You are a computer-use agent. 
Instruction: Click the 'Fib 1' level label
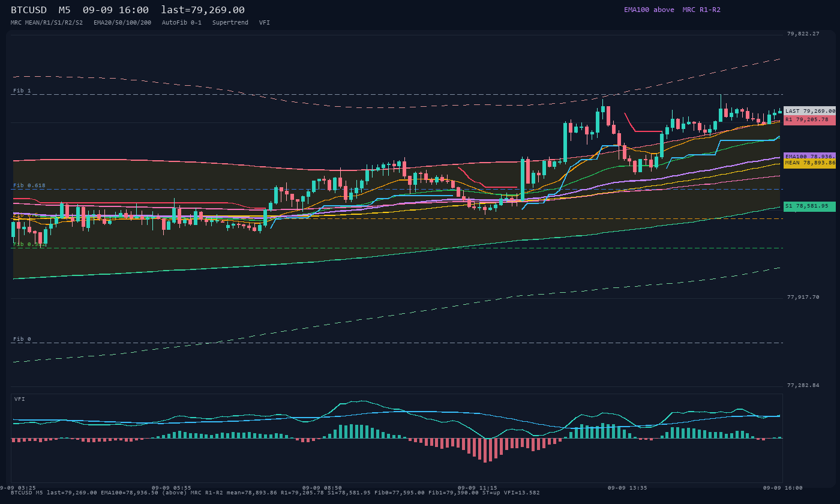tap(22, 91)
